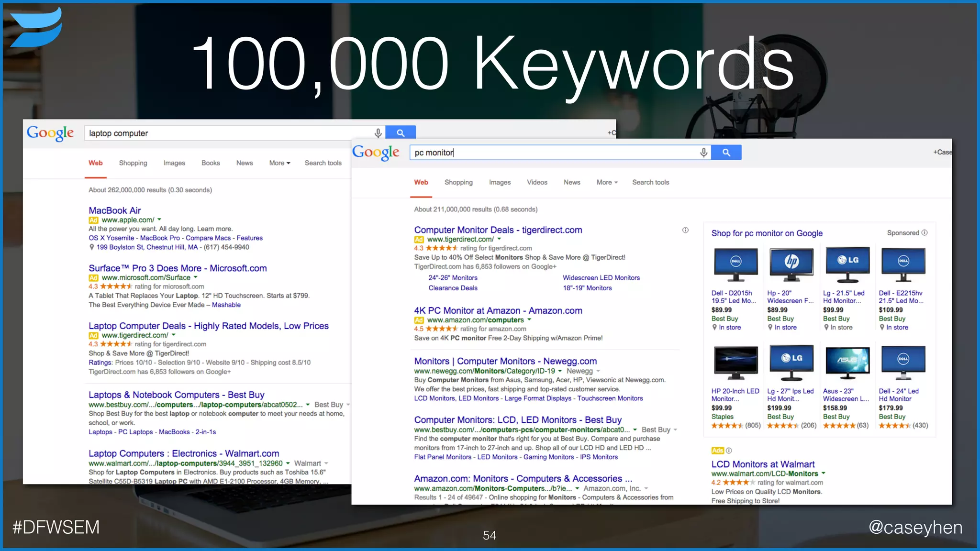Click Google logo in laptop computer window
980x551 pixels.
[50, 133]
